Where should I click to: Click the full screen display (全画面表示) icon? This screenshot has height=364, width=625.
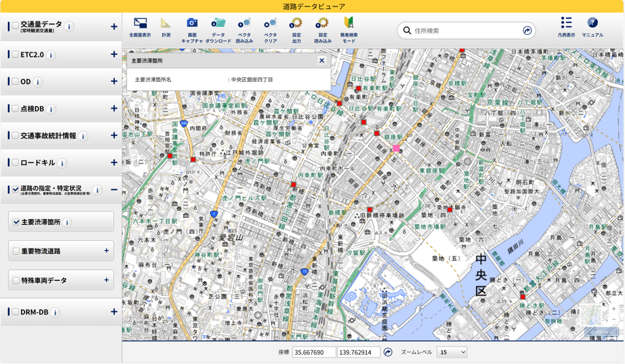(140, 24)
